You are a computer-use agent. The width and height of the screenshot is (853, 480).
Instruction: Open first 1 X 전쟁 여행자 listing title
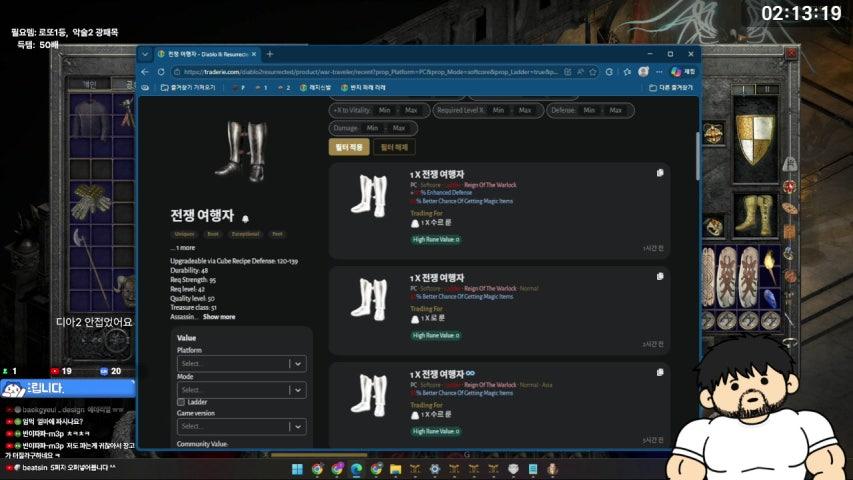coord(437,174)
